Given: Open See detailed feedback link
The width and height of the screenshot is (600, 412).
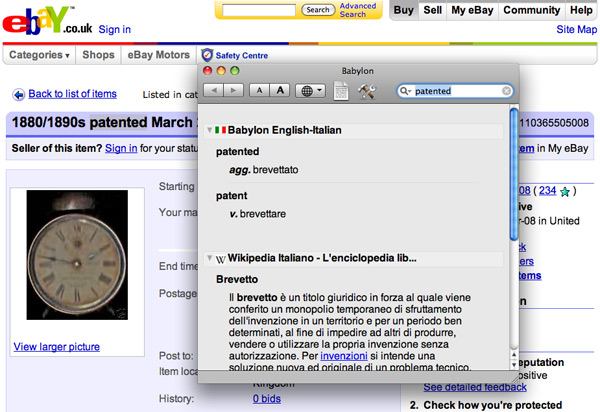Looking at the screenshot, I should coord(475,387).
